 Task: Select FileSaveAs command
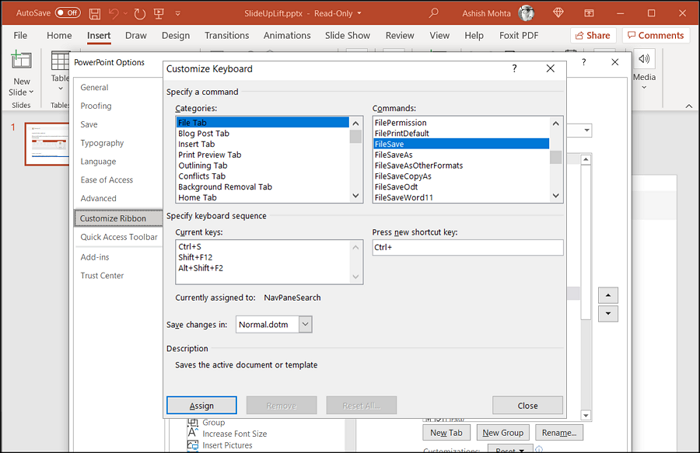(x=461, y=155)
